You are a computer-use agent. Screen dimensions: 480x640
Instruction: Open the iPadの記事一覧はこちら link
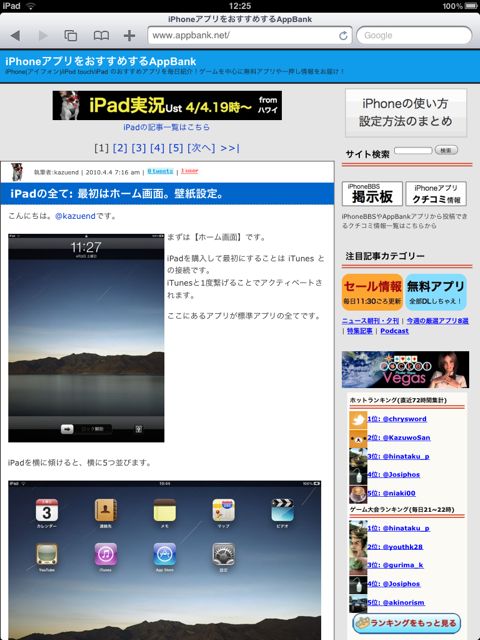point(167,127)
